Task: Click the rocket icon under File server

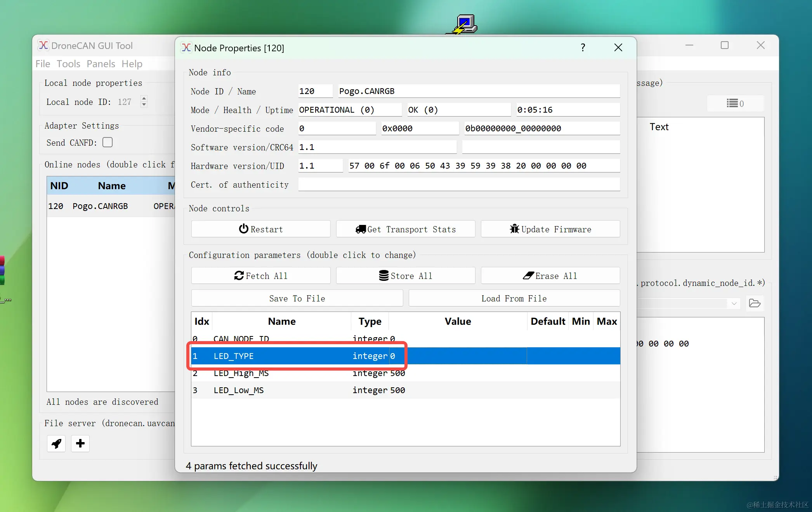Action: pyautogui.click(x=56, y=443)
